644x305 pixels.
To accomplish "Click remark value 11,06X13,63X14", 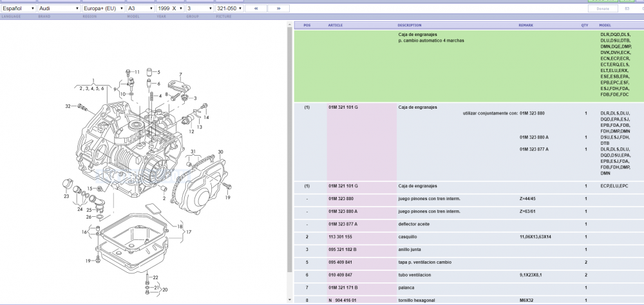I will coord(536,237).
